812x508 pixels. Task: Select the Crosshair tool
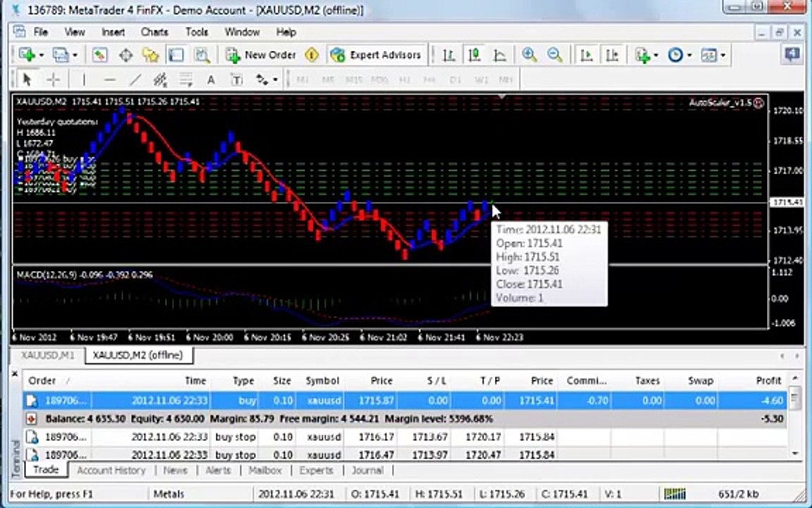pyautogui.click(x=54, y=79)
